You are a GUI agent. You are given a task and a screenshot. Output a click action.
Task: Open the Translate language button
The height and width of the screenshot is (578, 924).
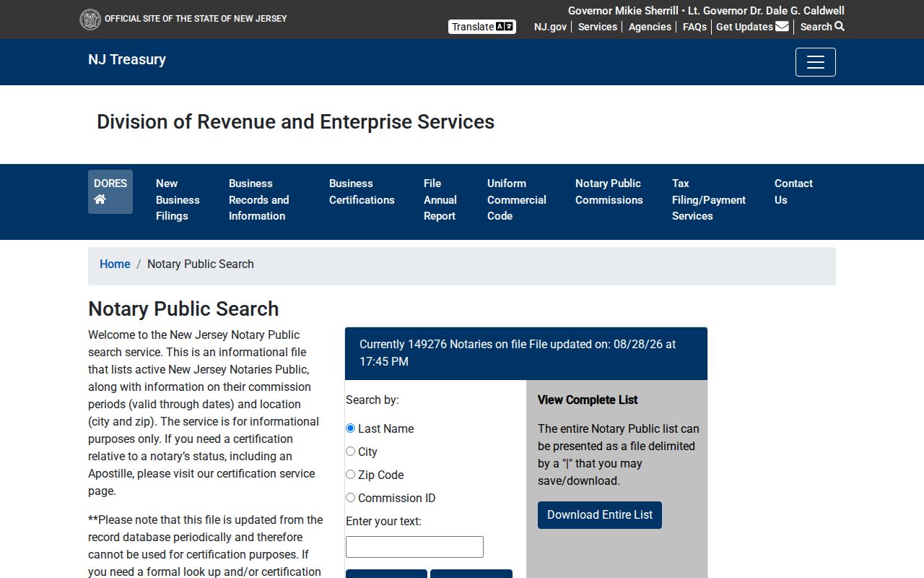(x=482, y=27)
